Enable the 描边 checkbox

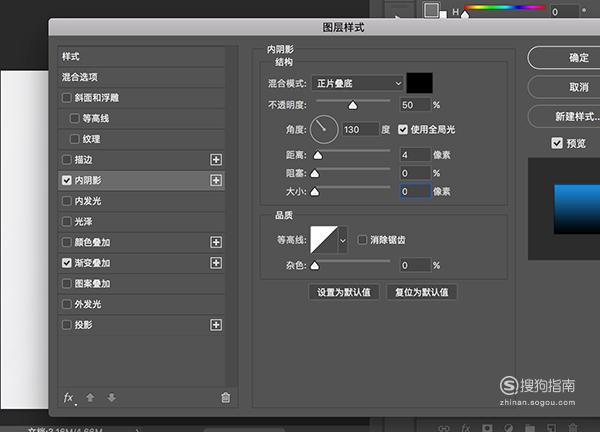coord(67,160)
